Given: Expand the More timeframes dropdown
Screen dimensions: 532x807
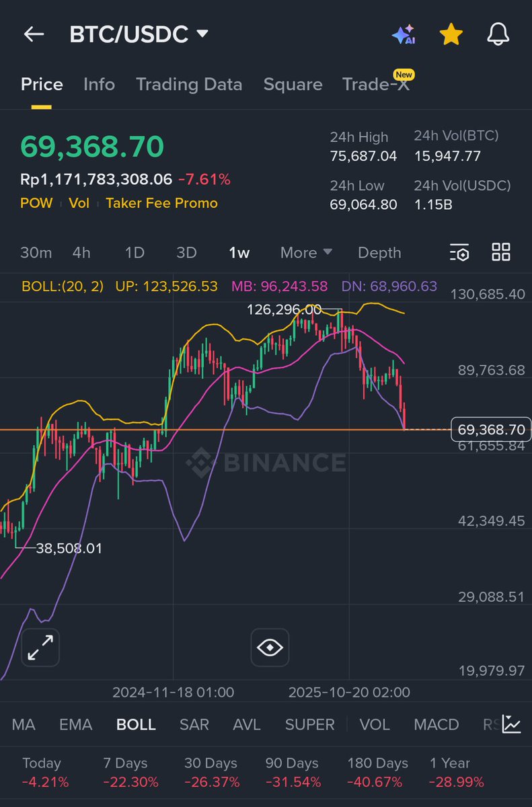Looking at the screenshot, I should (307, 253).
